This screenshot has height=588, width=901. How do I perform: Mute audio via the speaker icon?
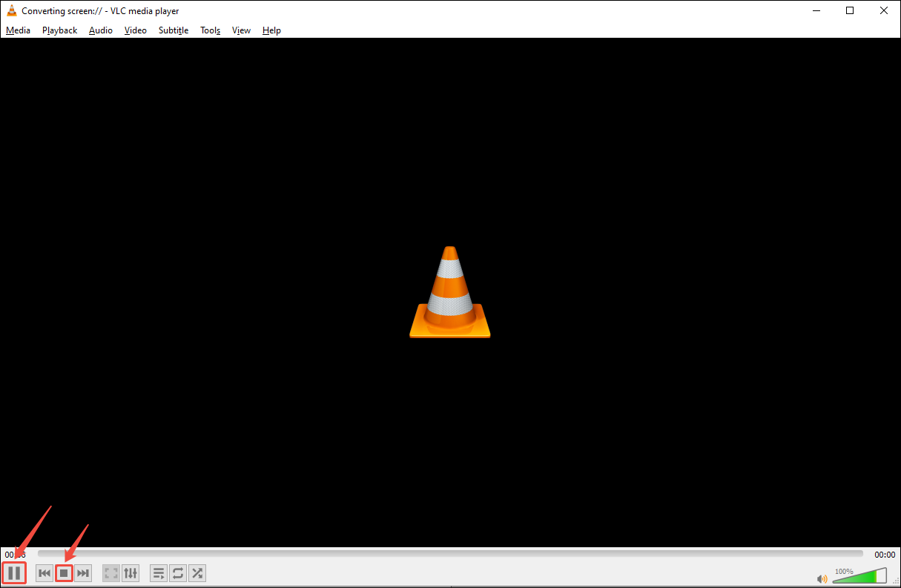(x=822, y=578)
